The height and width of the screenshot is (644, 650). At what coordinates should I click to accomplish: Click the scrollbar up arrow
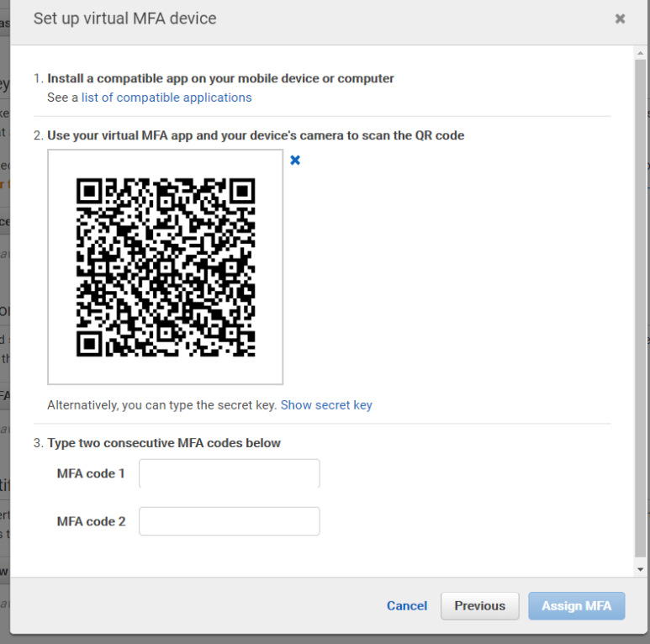640,53
